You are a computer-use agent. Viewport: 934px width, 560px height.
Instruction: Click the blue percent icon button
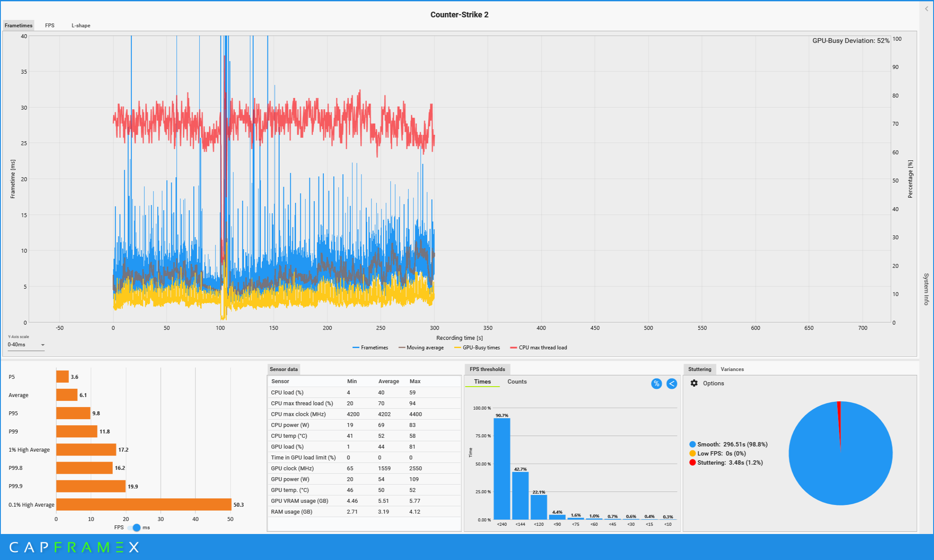coord(656,384)
